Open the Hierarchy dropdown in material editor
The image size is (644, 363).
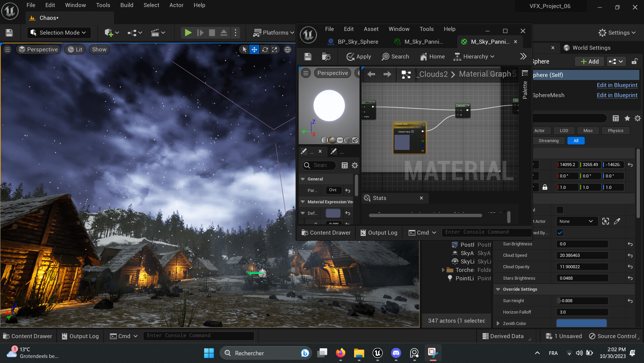[x=474, y=56]
